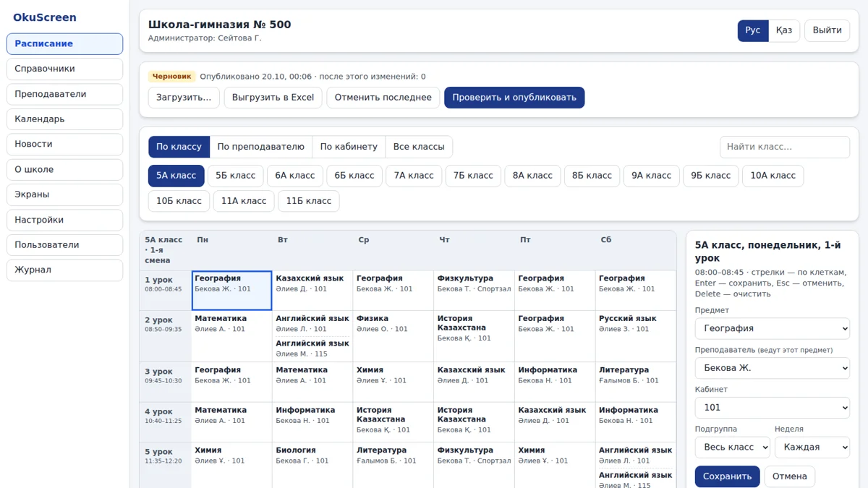Switch interface language to Қаз
Screen dimensions: 868x488
click(784, 30)
